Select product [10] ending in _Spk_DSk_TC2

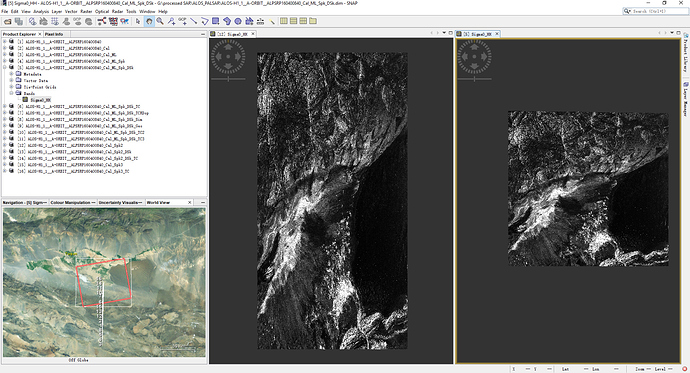(x=81, y=132)
